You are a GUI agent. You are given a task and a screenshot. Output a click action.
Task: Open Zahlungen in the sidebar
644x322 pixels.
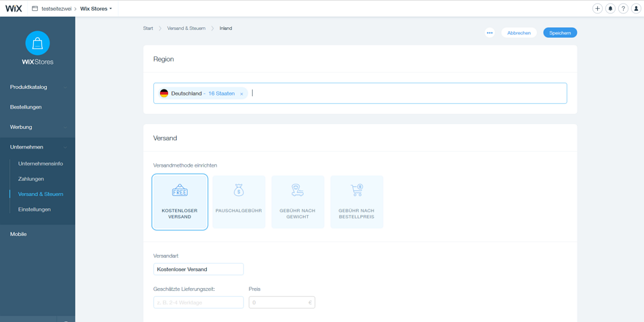tap(31, 179)
